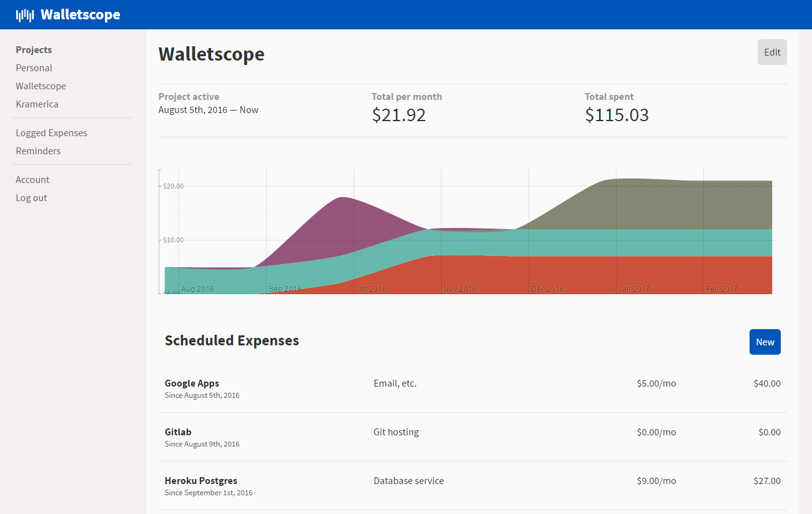Screen dimensions: 812x514
Task: Click the Total per month amount
Action: [x=399, y=115]
